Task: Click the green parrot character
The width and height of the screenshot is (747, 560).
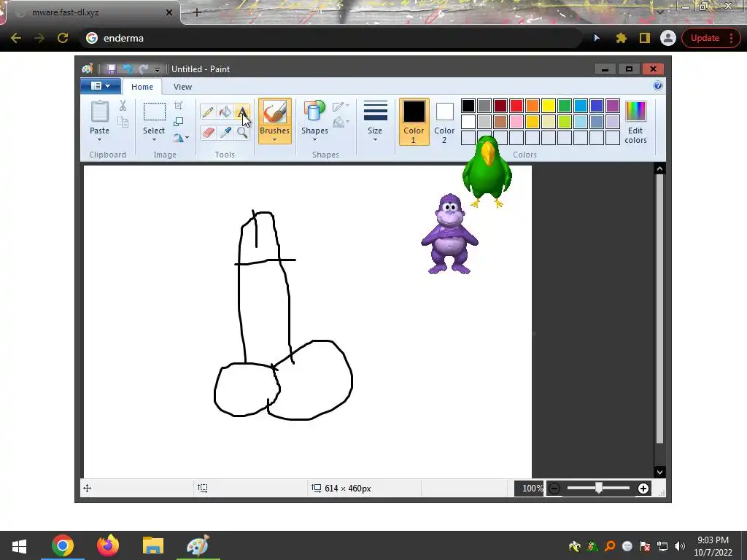Action: point(487,172)
